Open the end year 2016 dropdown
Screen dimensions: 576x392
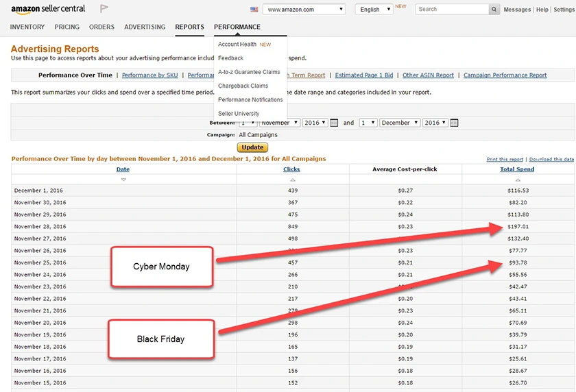(x=435, y=123)
